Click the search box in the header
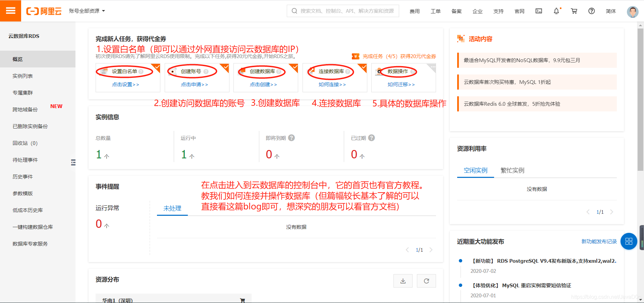The image size is (644, 303). coord(343,11)
